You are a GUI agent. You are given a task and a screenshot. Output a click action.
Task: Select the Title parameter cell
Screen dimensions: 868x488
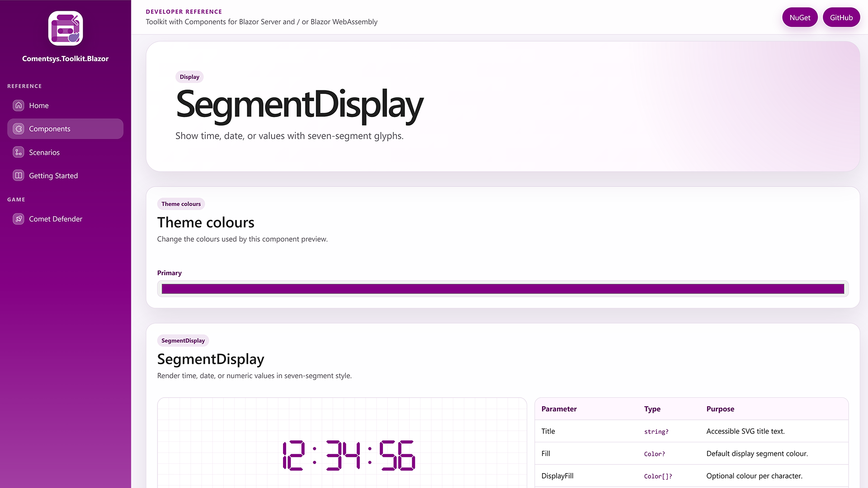tap(548, 431)
